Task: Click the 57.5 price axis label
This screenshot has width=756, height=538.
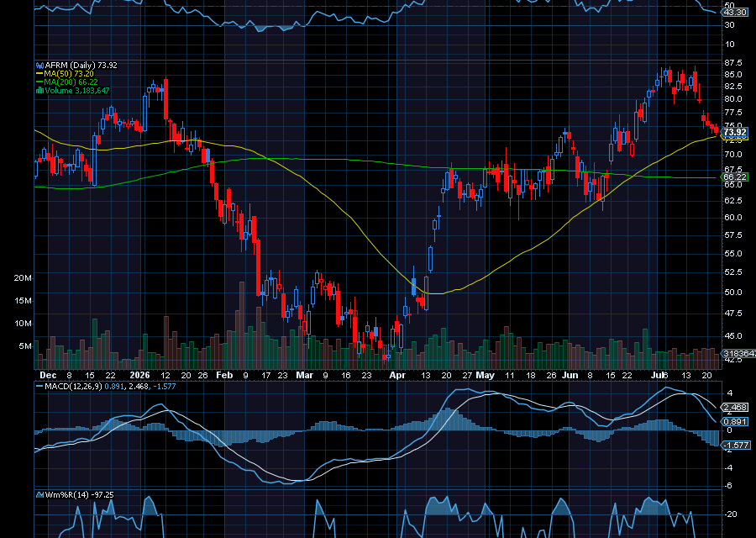Action: point(732,235)
